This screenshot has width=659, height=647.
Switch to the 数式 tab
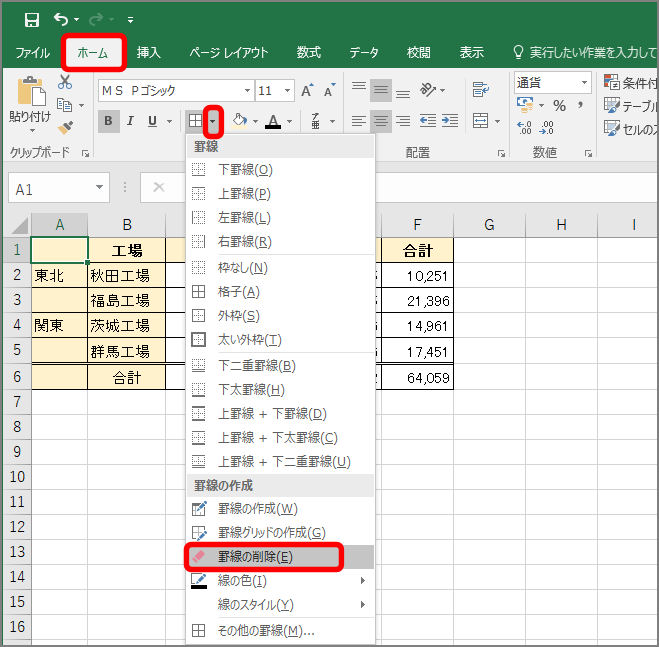309,53
